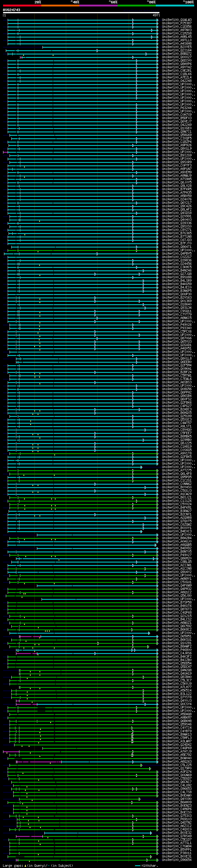Open hit UniRef100_P25387
This screenshot has width=197, height=868.
pyautogui.click(x=177, y=23)
